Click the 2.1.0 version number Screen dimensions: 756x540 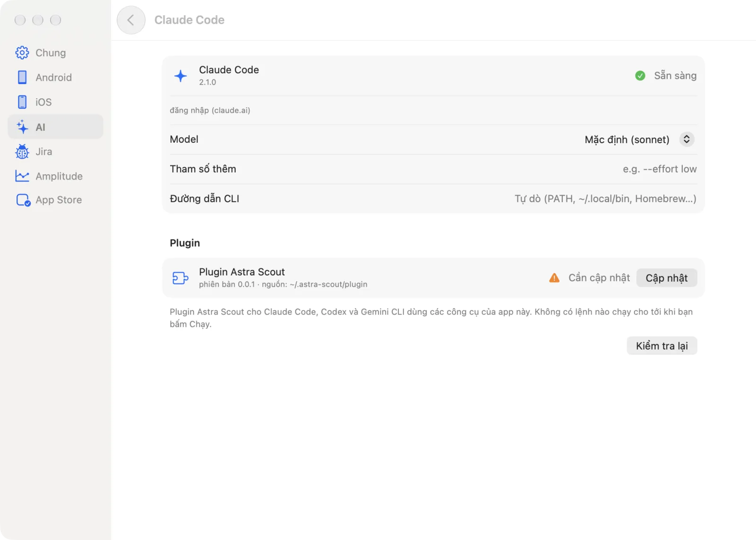pos(207,82)
